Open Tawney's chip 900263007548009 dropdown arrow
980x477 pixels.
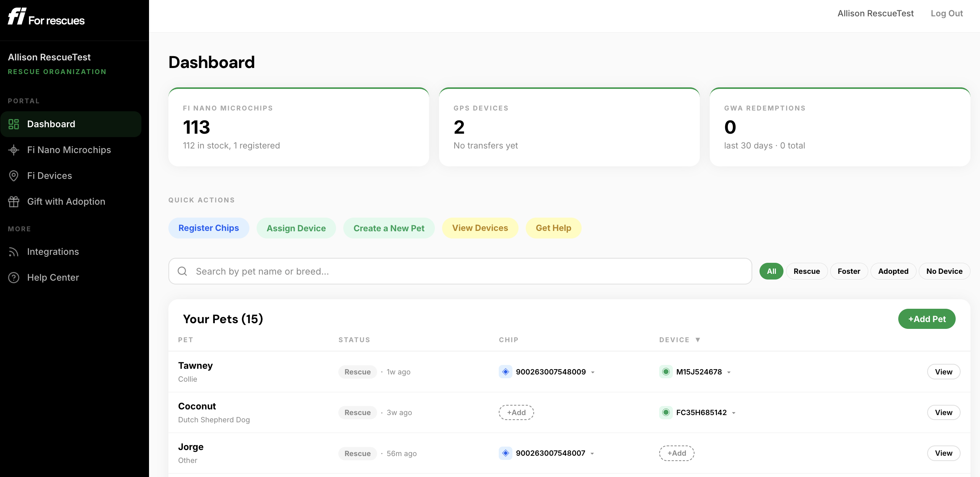point(593,373)
